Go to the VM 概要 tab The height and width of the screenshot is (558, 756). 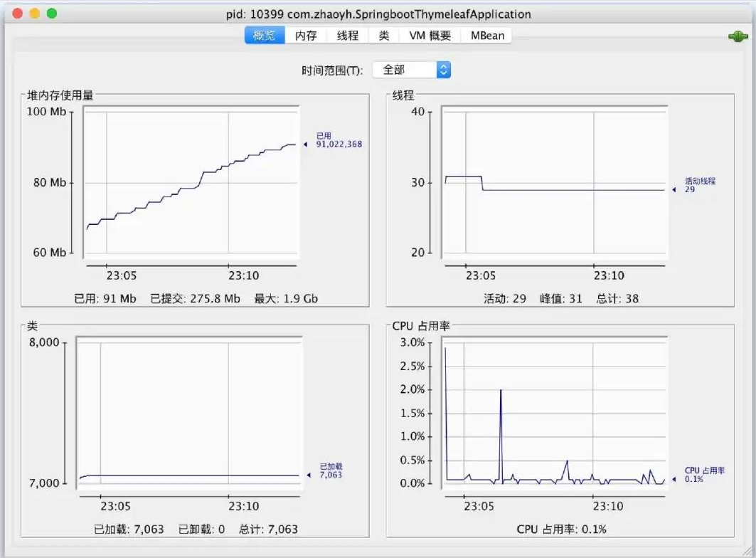430,36
